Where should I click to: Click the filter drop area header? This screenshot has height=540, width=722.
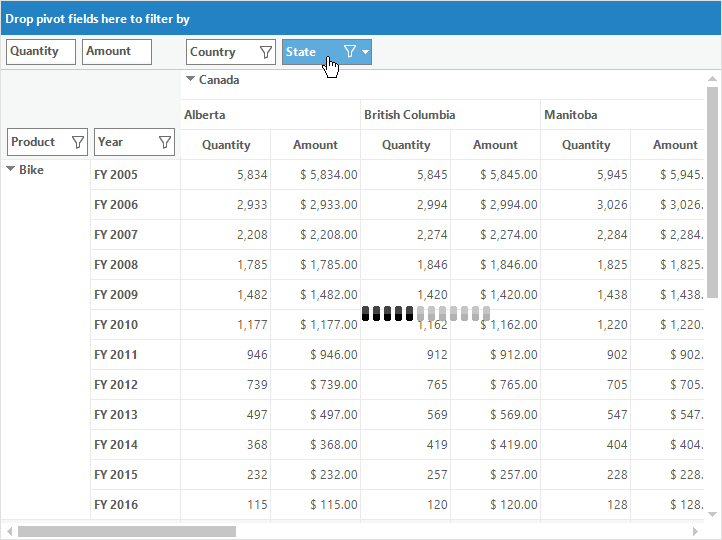pyautogui.click(x=361, y=18)
